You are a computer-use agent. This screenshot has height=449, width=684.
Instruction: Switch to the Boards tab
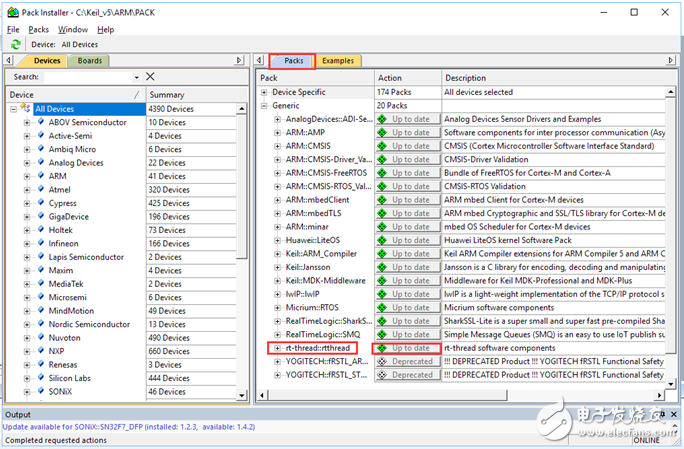click(x=89, y=61)
